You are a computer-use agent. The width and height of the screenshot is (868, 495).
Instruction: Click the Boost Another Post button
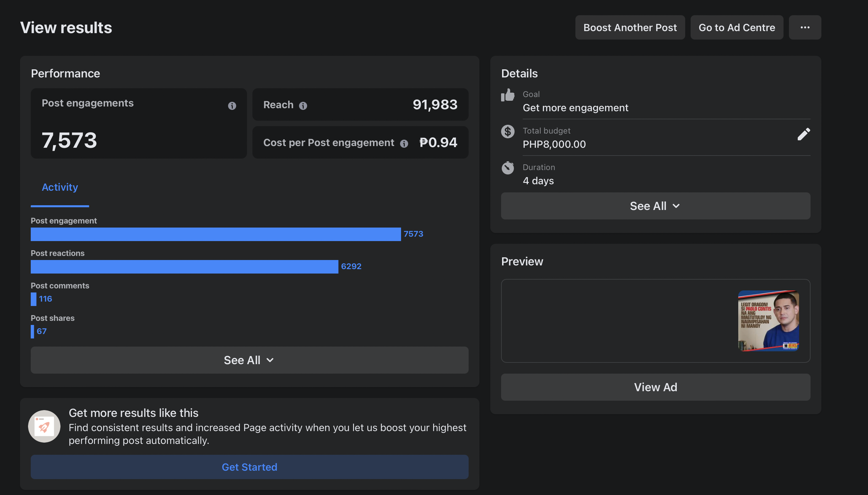[630, 27]
